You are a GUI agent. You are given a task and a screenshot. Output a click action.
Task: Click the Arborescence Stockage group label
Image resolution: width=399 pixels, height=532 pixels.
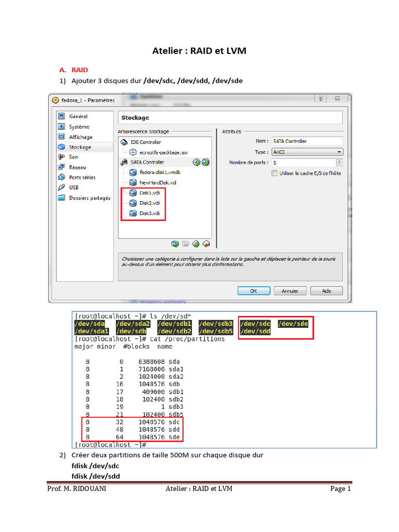[143, 131]
